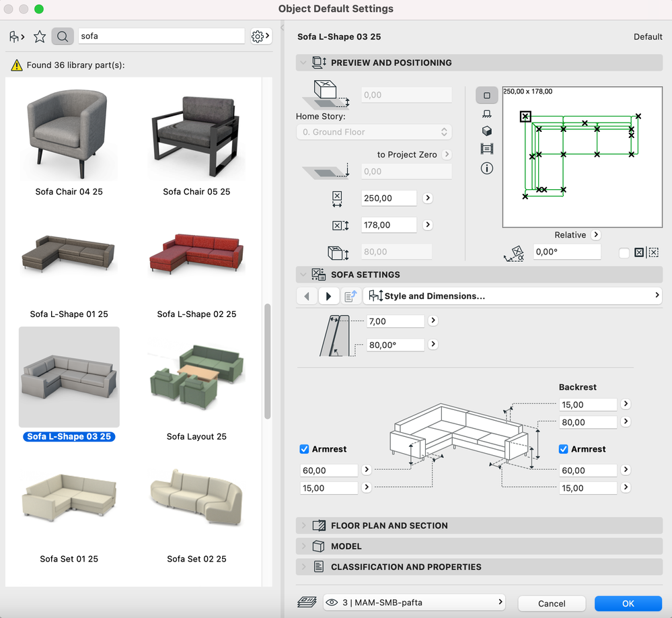Go to the next settings page arrow
The width and height of the screenshot is (672, 618).
[x=328, y=296]
